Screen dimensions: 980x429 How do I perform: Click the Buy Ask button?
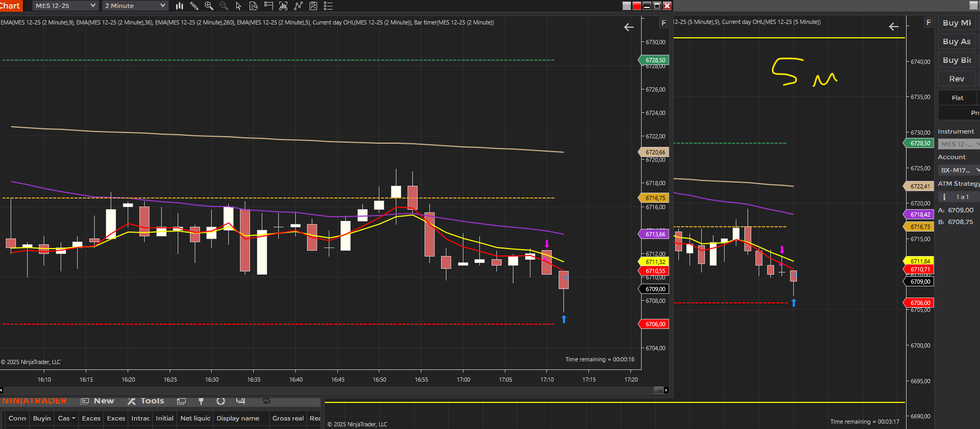pos(957,42)
